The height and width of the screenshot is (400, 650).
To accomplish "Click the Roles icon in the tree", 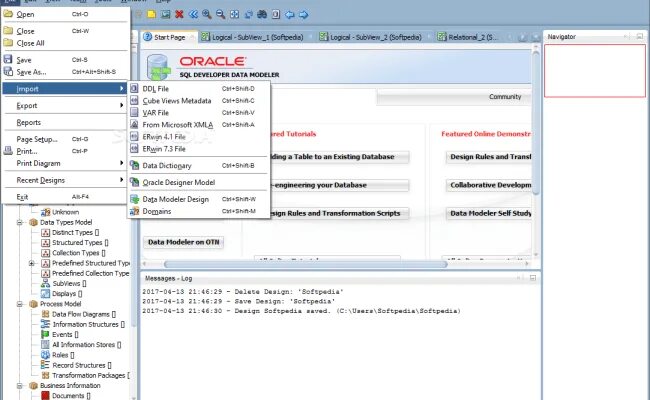I will [x=45, y=355].
